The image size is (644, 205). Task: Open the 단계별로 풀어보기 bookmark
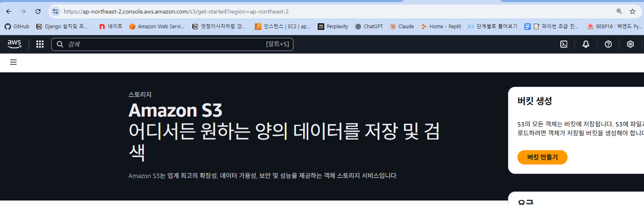pyautogui.click(x=492, y=26)
